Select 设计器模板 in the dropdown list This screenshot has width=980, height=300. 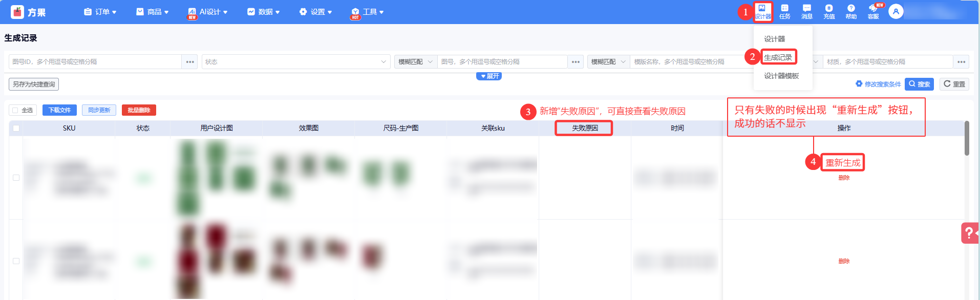[x=781, y=76]
